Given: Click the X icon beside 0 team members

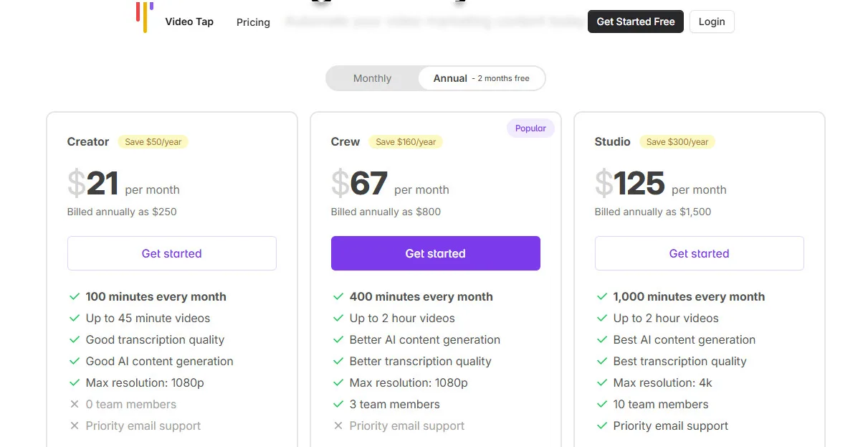Looking at the screenshot, I should [x=75, y=404].
